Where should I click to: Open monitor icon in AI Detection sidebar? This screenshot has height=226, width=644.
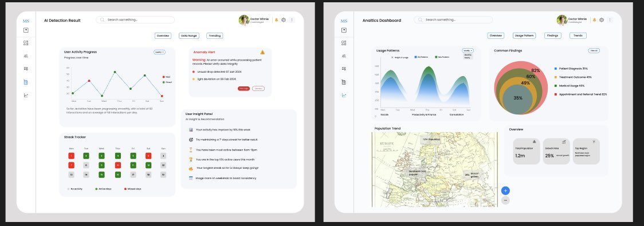[x=26, y=69]
